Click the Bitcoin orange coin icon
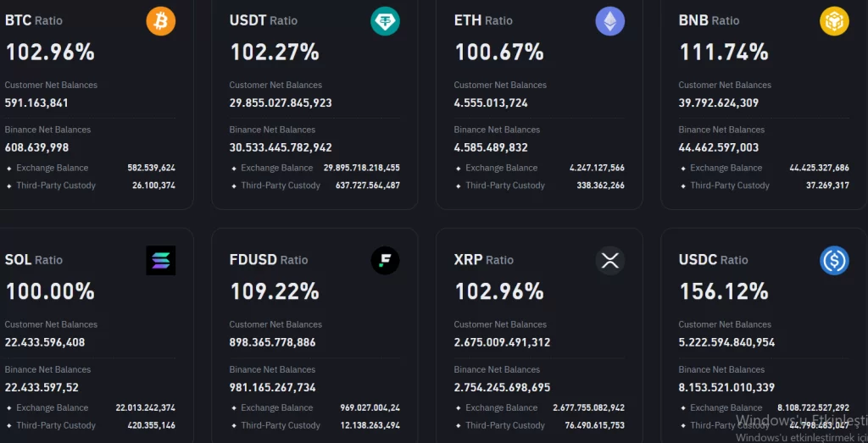This screenshot has width=868, height=443. [x=161, y=21]
